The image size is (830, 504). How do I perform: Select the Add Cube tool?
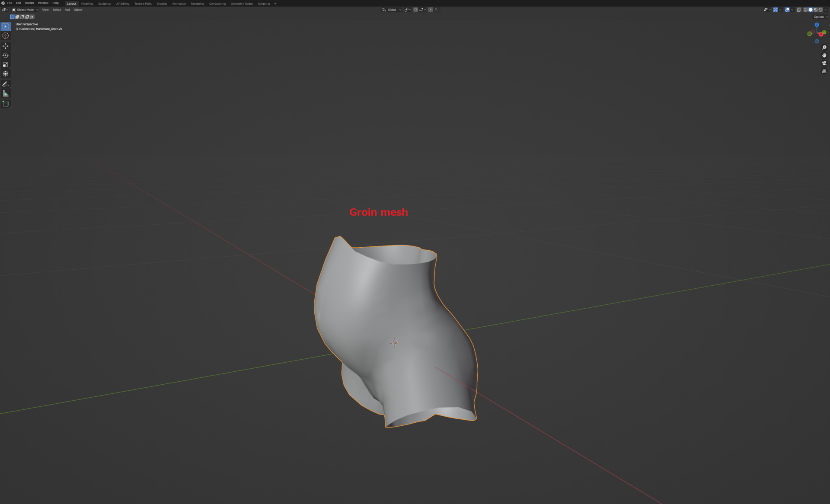[6, 104]
